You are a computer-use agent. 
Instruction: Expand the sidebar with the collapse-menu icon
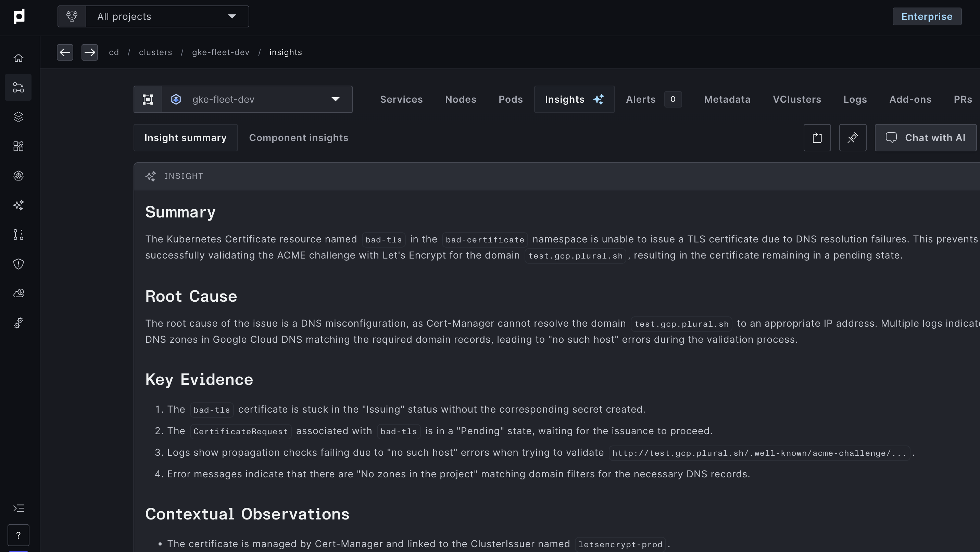click(18, 508)
